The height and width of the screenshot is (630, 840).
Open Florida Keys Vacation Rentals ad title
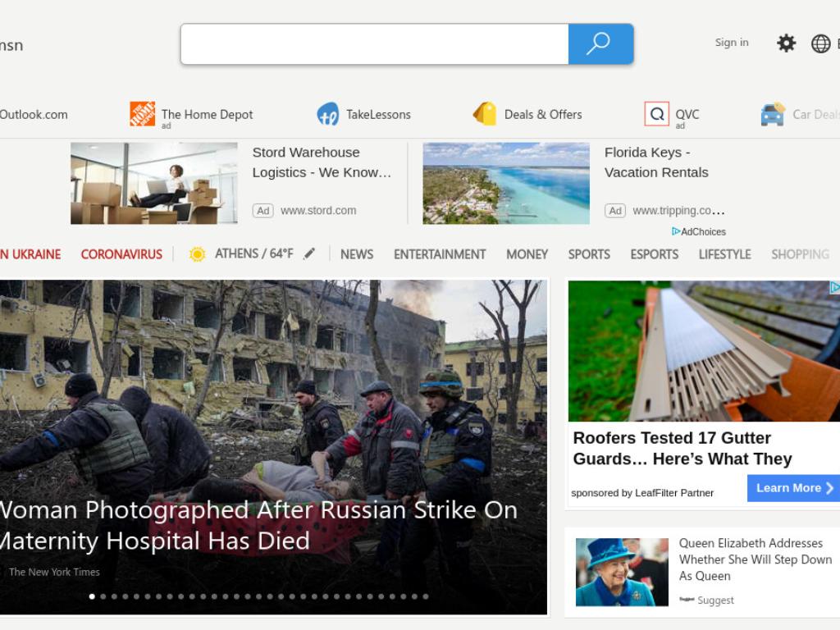coord(656,162)
